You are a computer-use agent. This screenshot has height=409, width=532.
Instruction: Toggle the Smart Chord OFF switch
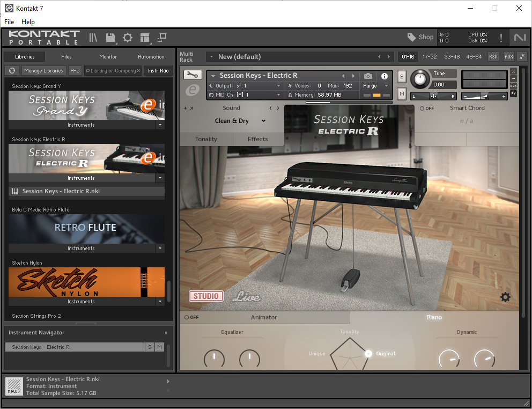pos(427,108)
